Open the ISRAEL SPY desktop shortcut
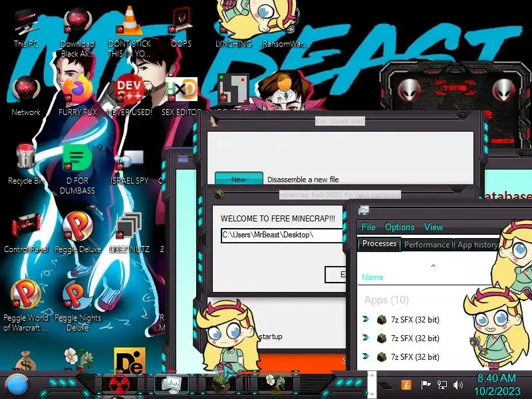532x399 pixels. 129,166
